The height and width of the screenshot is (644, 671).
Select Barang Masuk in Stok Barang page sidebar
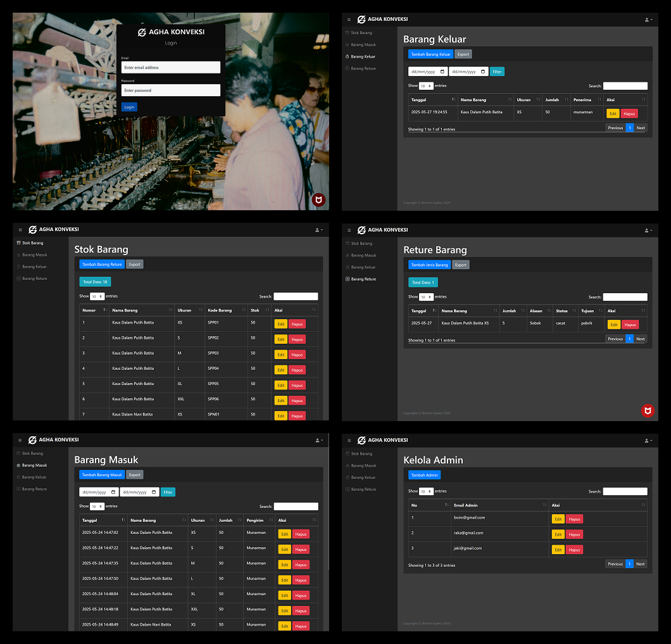tap(35, 255)
